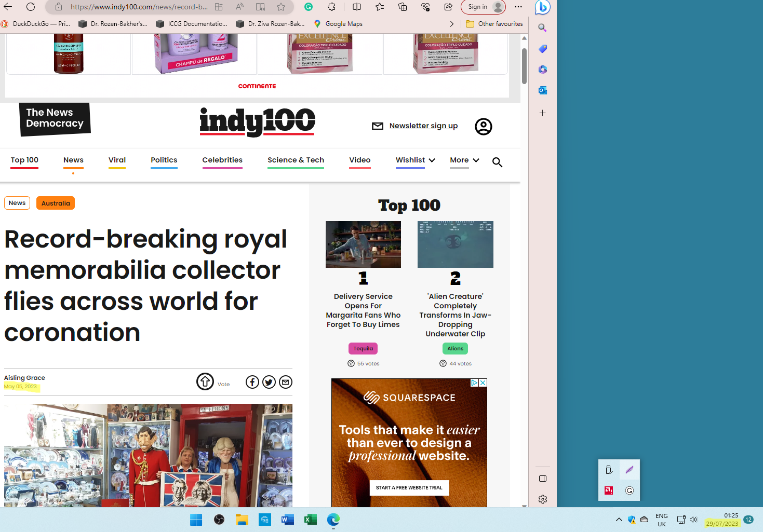Image resolution: width=763 pixels, height=532 pixels.
Task: Click the page vertical scrollbar thumb
Action: (x=524, y=66)
